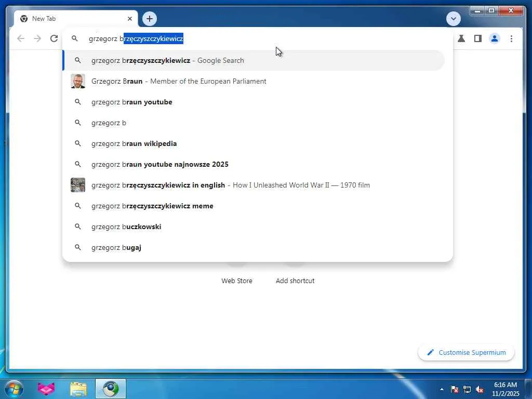Click the 1970 film thumbnail image
The width and height of the screenshot is (532, 399).
point(78,185)
